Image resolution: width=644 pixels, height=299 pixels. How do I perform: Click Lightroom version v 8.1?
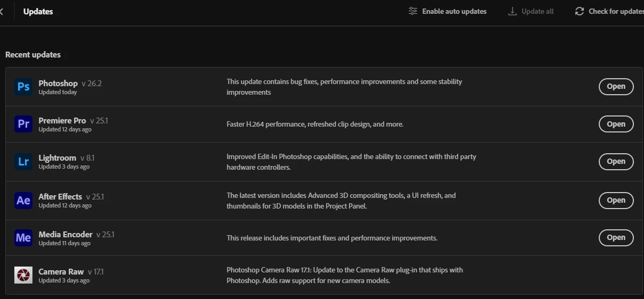87,158
